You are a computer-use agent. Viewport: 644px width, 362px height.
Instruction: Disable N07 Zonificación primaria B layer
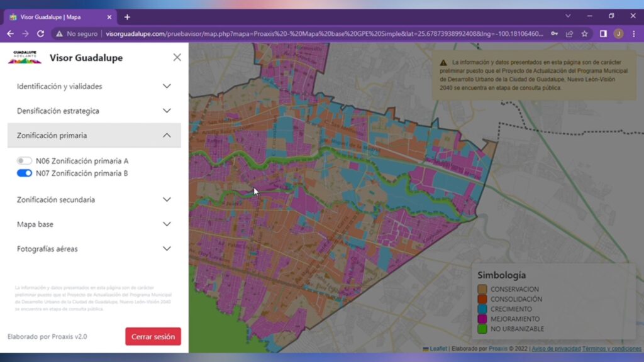click(25, 173)
